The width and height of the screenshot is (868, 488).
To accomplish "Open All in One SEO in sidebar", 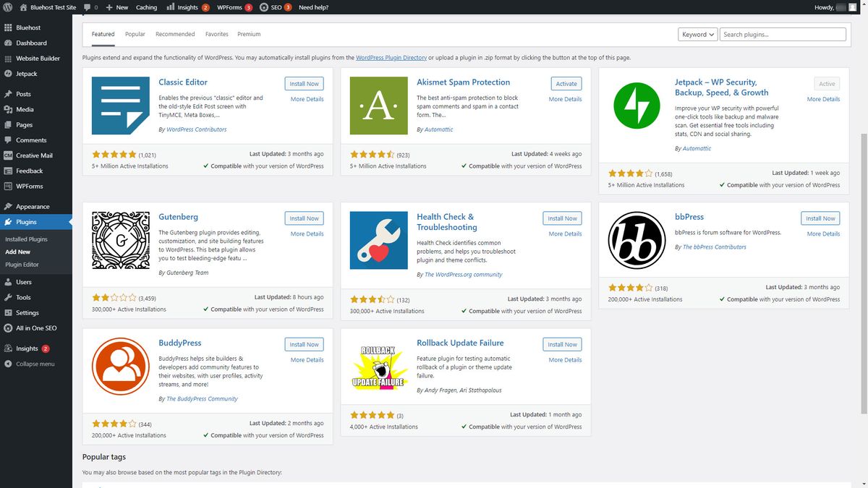I will point(36,328).
